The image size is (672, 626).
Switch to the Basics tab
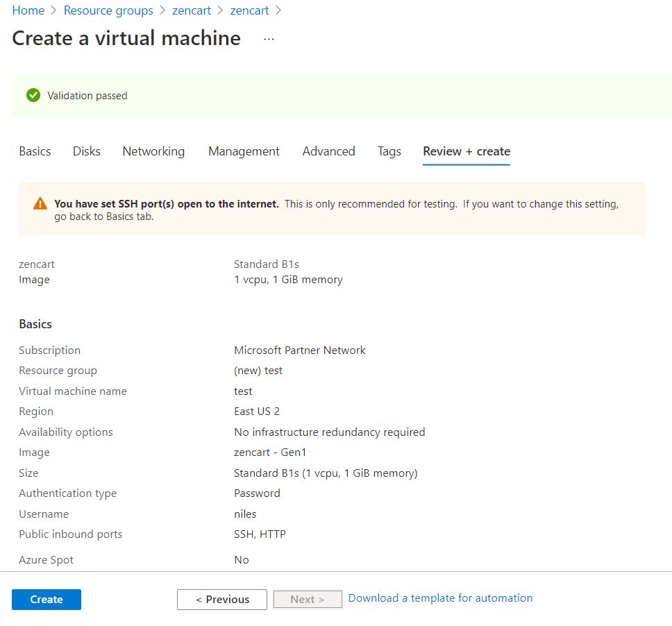tap(35, 151)
